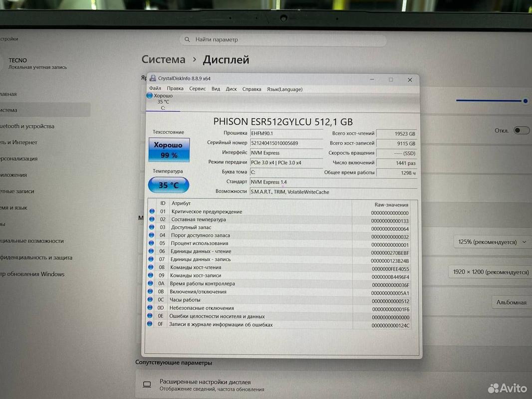Open Центр обновления Windows in Settings sidebar
Image resolution: width=532 pixels, height=399 pixels.
[x=32, y=274]
